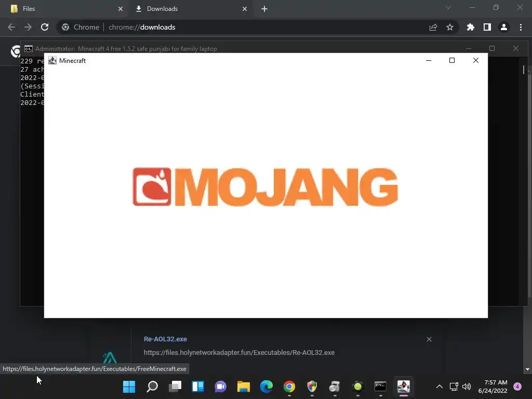Image resolution: width=532 pixels, height=399 pixels.
Task: Click the Re-AOL32.exe source URL
Action: pos(239,353)
